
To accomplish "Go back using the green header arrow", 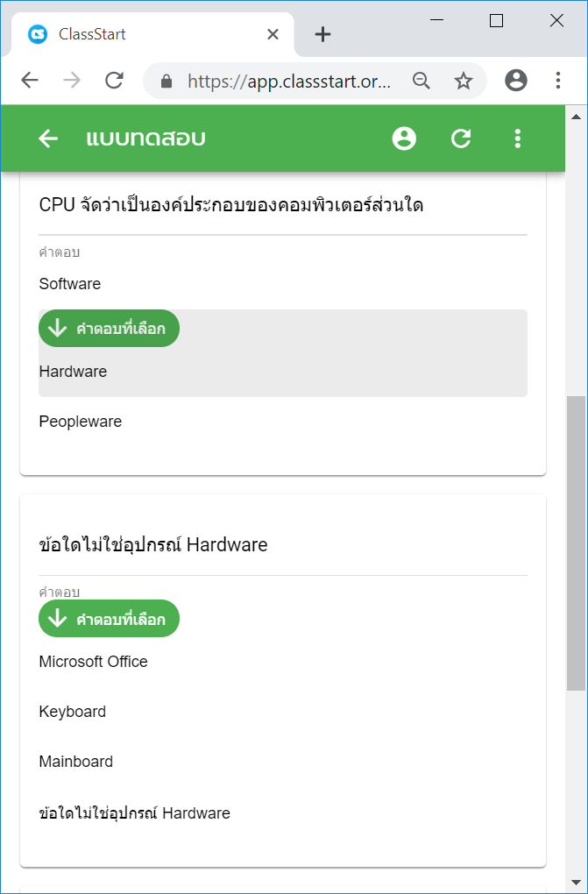I will [48, 138].
